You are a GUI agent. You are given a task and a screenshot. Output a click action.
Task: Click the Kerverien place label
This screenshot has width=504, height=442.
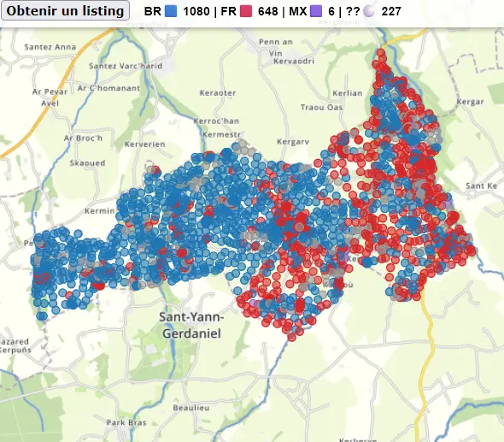tap(144, 144)
